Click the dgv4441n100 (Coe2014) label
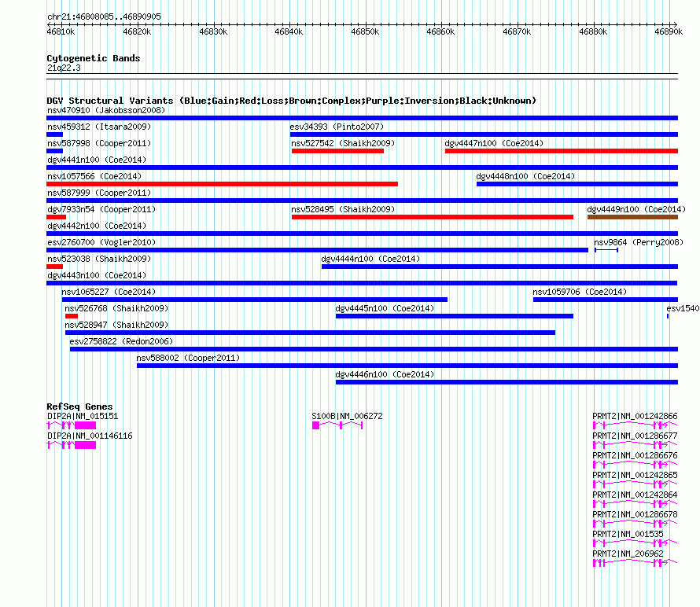 97,160
